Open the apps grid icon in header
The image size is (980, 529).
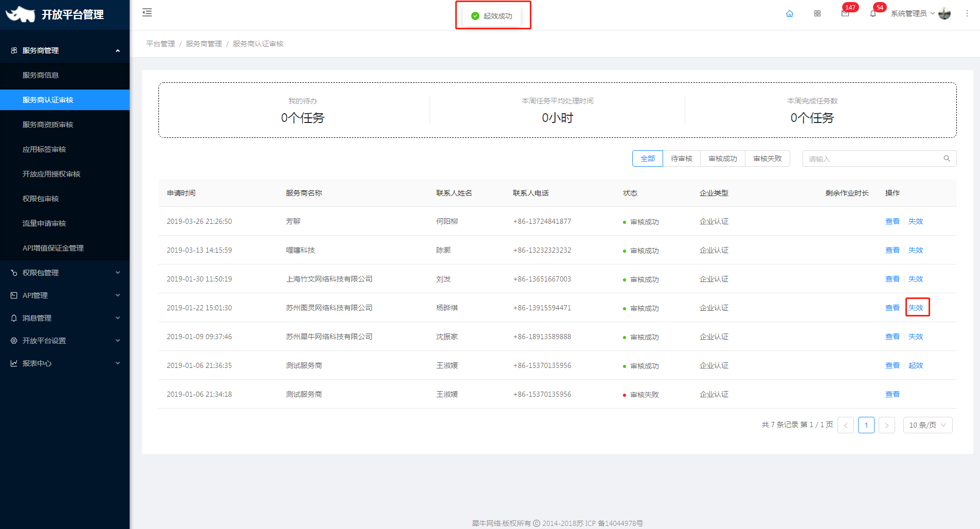coord(817,13)
